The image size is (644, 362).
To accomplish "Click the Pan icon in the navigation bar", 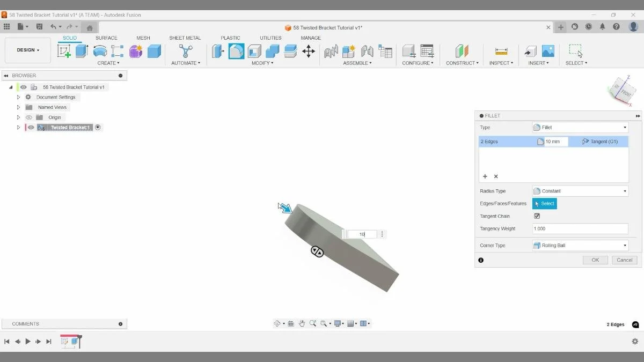I will (302, 323).
